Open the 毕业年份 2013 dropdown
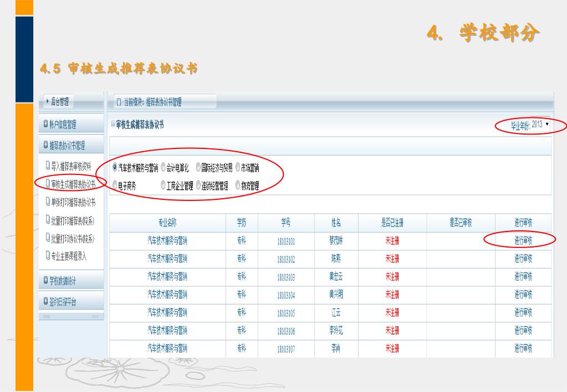This screenshot has width=567, height=392. coord(540,125)
